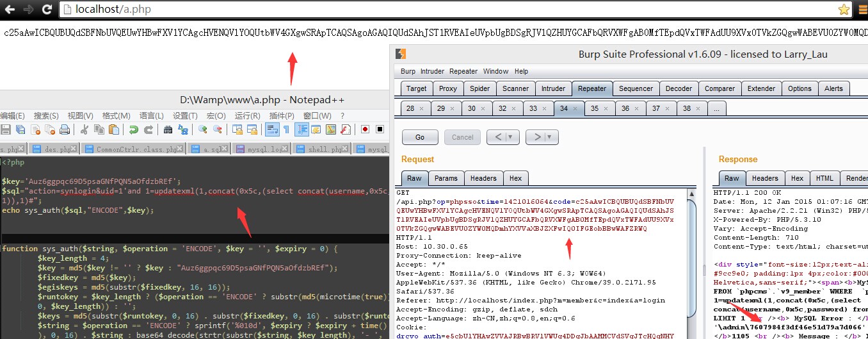This screenshot has height=339, width=868.
Task: Click the browser Forward arrow
Action: (28, 10)
